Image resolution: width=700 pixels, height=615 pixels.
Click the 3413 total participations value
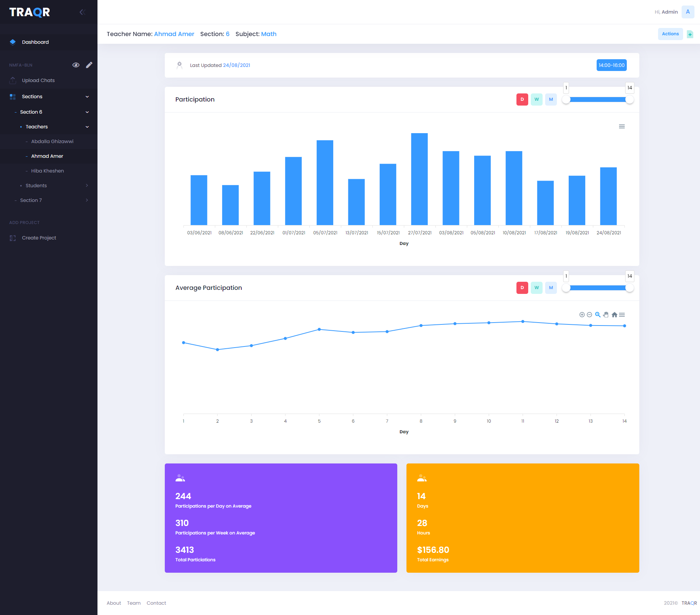pos(185,550)
